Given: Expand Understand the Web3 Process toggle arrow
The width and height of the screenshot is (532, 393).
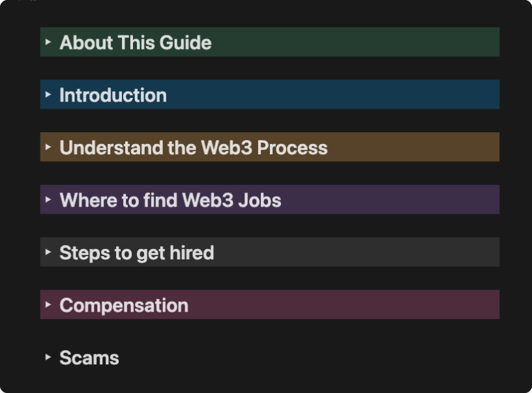Looking at the screenshot, I should click(x=48, y=147).
